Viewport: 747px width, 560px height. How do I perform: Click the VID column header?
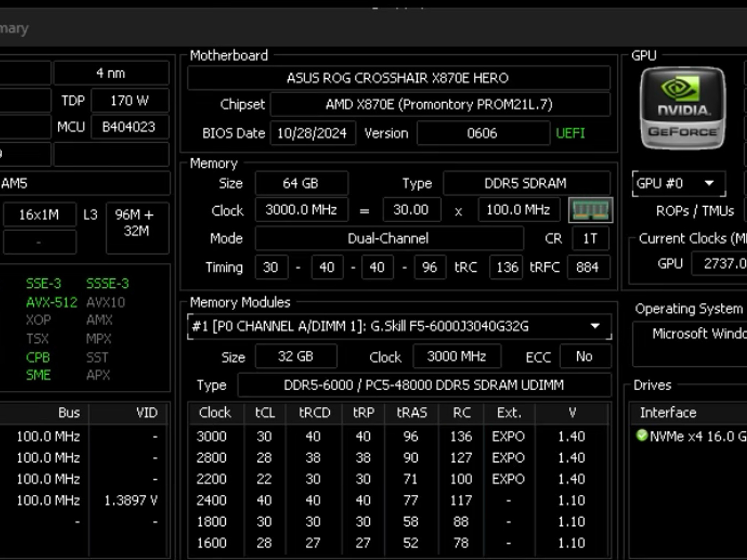point(128,413)
